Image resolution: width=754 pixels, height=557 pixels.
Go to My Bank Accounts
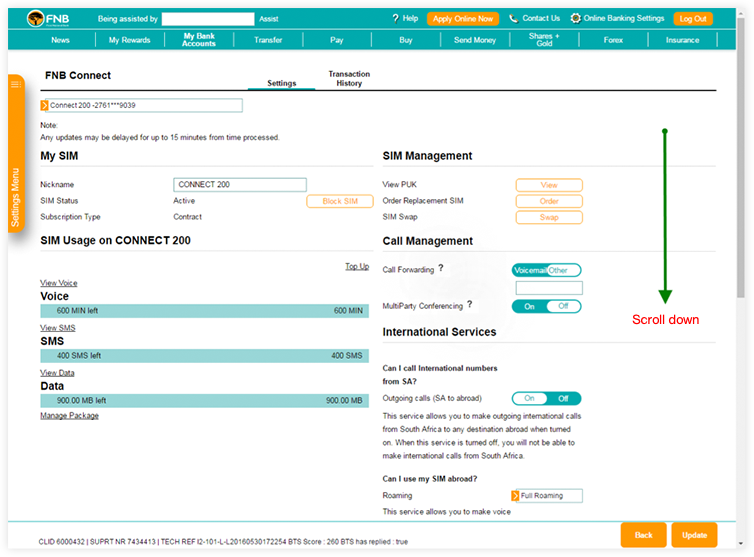point(199,40)
